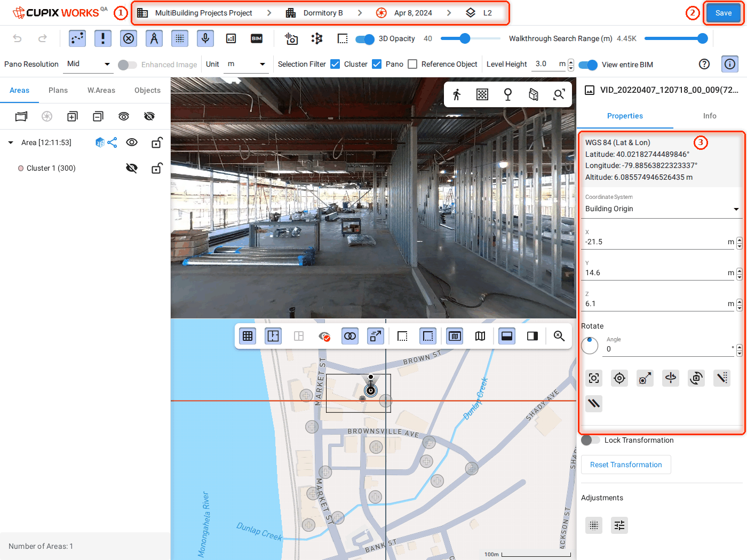Click the magnifier search icon in viewer toolbar
This screenshot has height=560, width=747.
click(x=559, y=94)
